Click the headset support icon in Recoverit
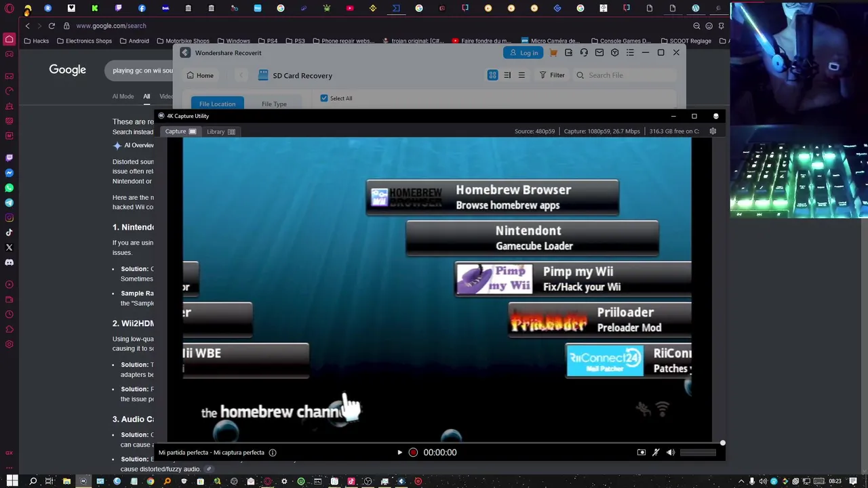This screenshot has width=868, height=488. click(x=584, y=53)
